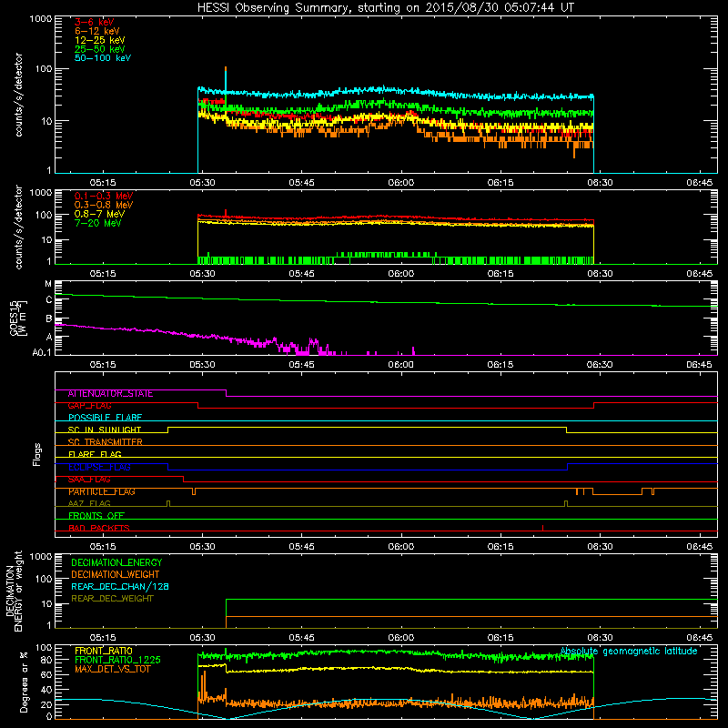Select the DECIMATION_ENERGY legend label
Image resolution: width=728 pixels, height=728 pixels.
pyautogui.click(x=116, y=562)
